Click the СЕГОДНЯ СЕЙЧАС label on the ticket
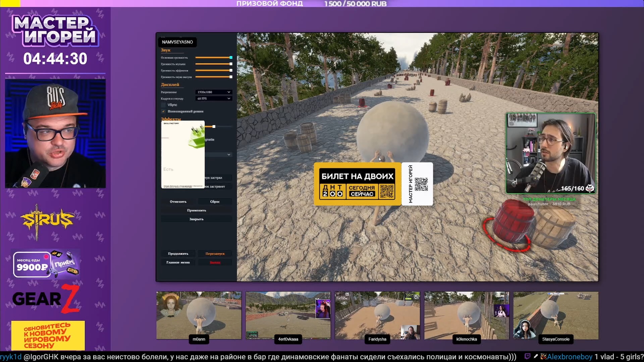The width and height of the screenshot is (644, 362). [362, 191]
